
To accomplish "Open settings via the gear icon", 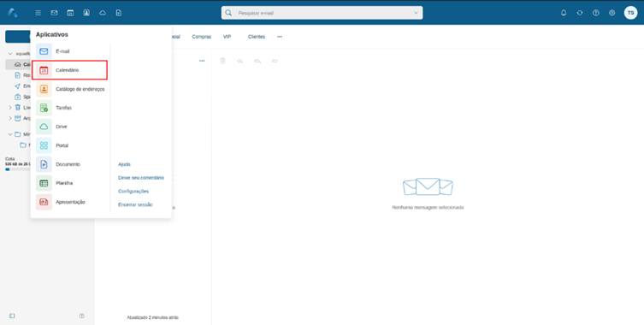I will click(612, 13).
